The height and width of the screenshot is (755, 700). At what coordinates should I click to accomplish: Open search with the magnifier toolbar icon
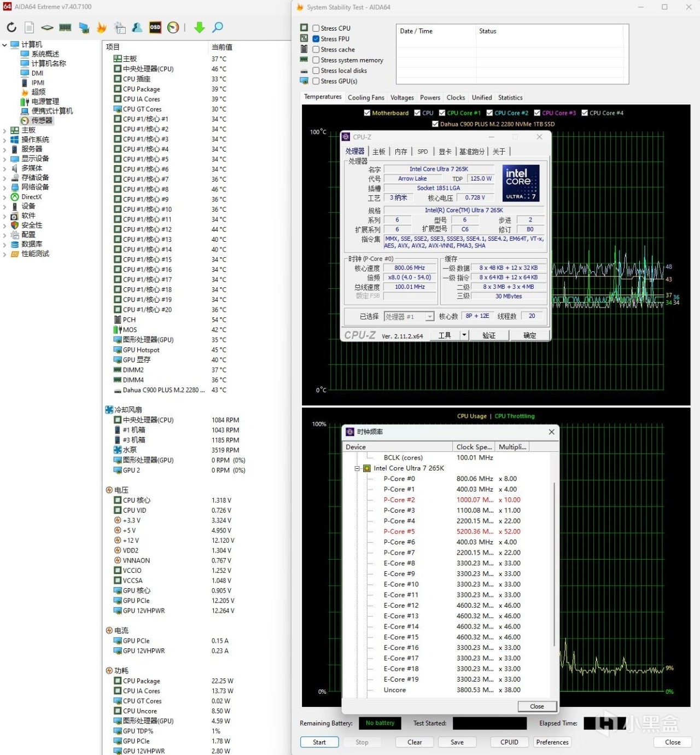point(218,27)
